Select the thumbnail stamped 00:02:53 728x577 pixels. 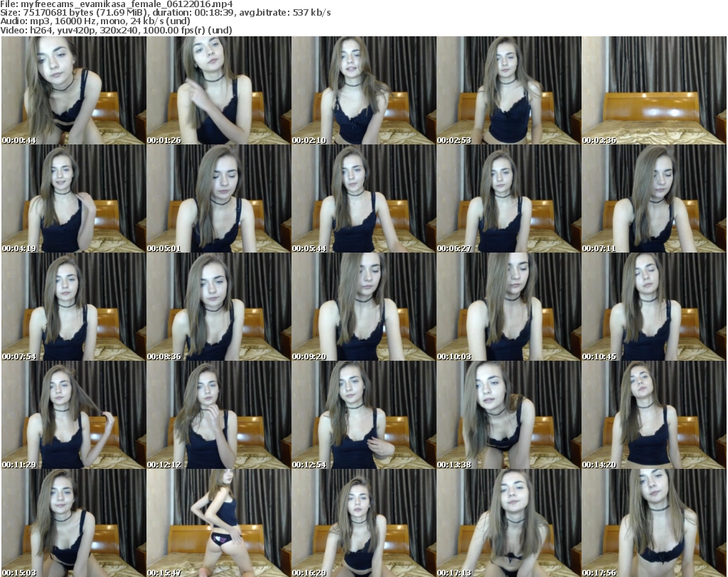click(x=509, y=90)
